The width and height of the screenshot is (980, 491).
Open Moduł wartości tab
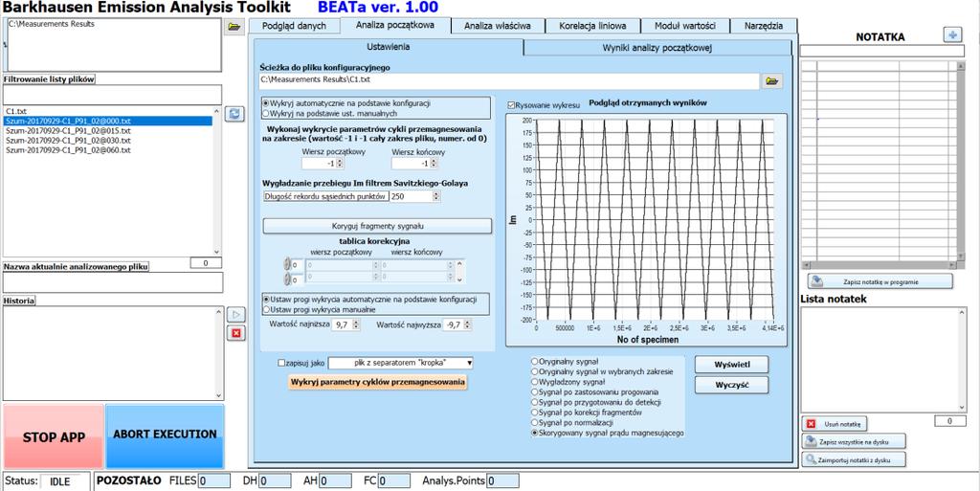click(x=685, y=26)
